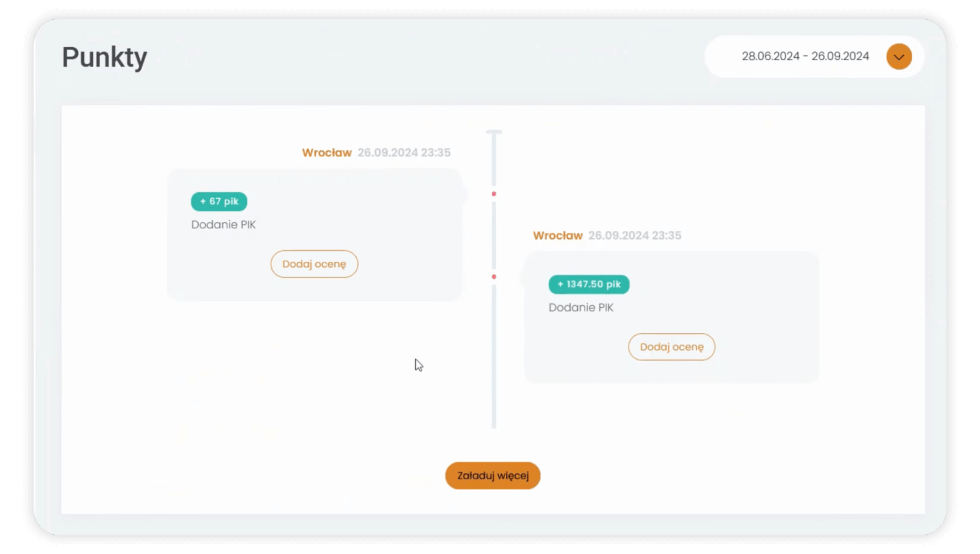Open the Wrocław link above the 1347.50 pik card
The height and width of the screenshot is (554, 980).
click(x=558, y=236)
